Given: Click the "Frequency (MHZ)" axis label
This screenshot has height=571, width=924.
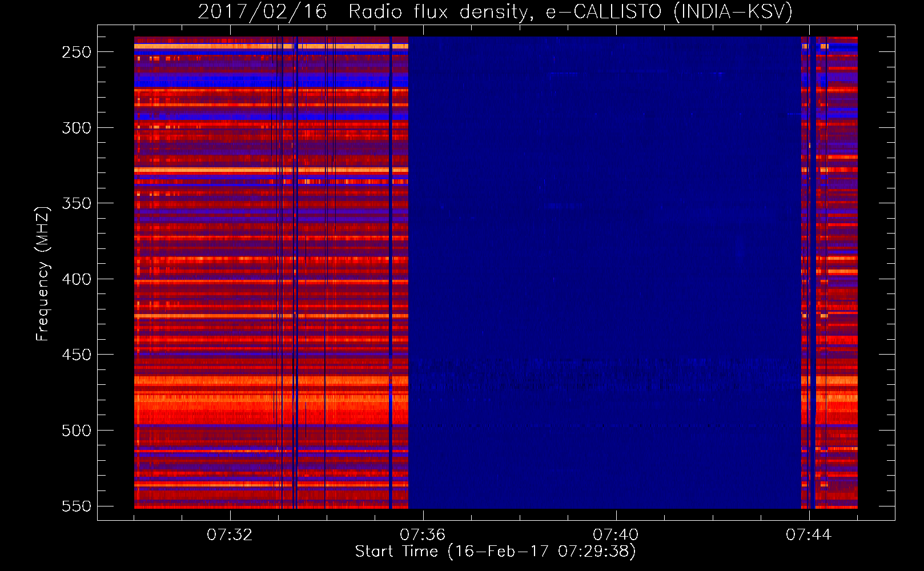Looking at the screenshot, I should (42, 274).
